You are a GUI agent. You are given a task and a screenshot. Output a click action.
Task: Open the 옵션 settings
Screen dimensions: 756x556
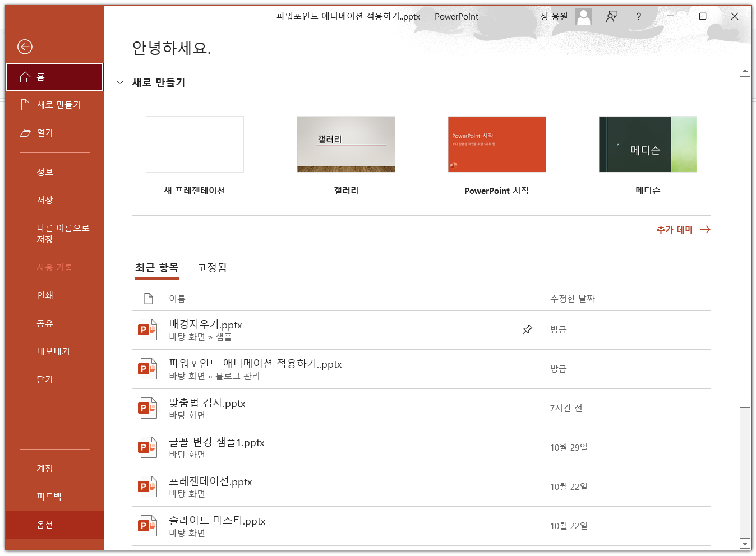(54, 525)
